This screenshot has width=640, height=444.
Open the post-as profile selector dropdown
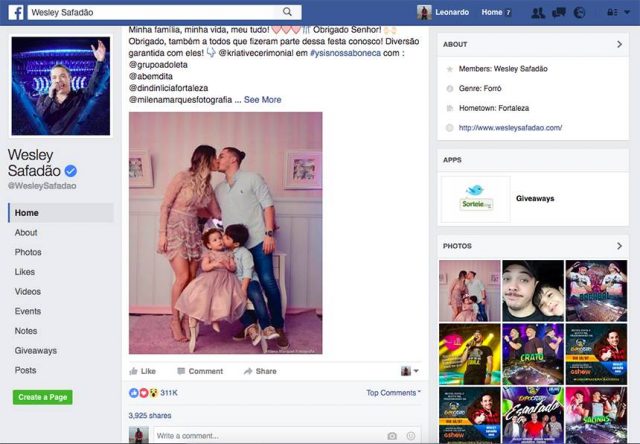(x=410, y=371)
